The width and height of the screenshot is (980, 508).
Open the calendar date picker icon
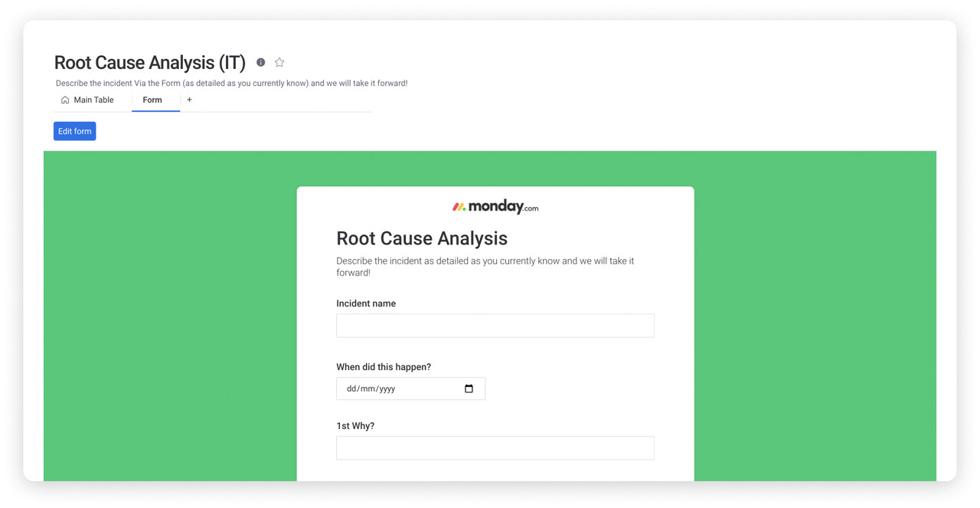(469, 388)
